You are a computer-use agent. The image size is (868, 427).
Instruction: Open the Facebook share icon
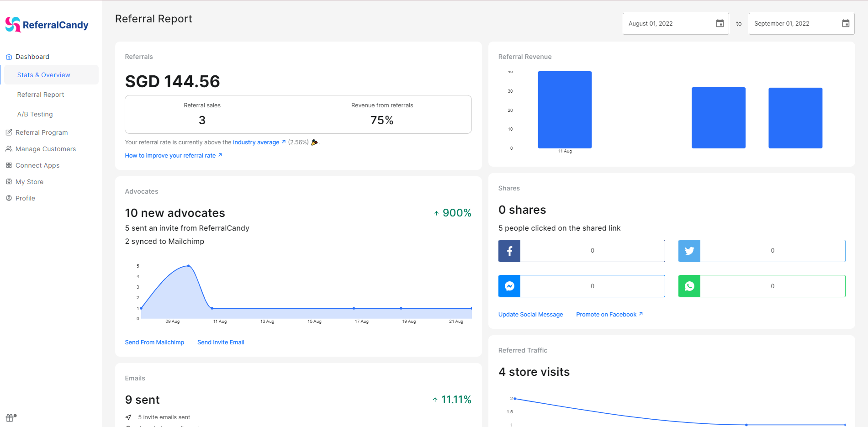pos(509,251)
